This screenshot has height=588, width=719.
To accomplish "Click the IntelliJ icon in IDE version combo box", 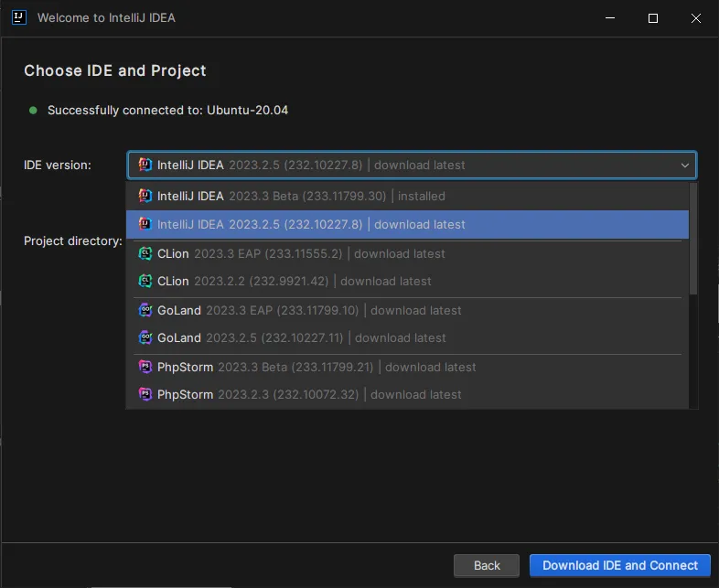I will click(x=145, y=165).
